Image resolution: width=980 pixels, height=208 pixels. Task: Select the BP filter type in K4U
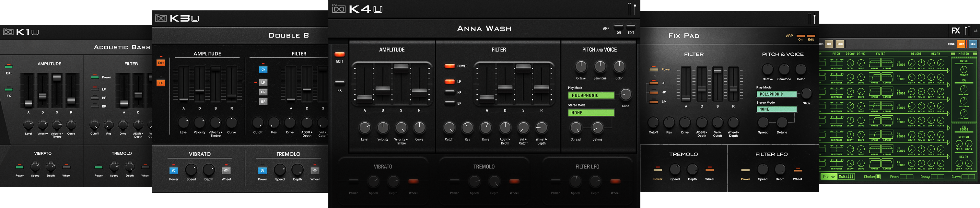[x=450, y=103]
